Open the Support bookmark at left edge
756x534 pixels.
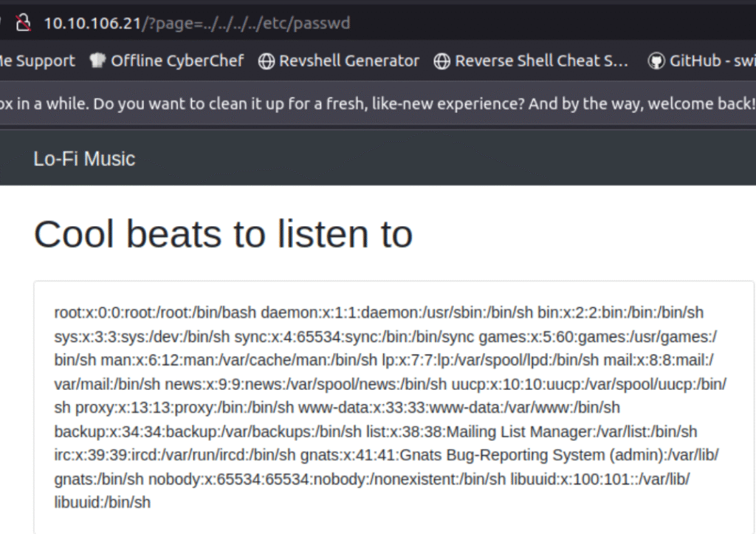click(37, 61)
